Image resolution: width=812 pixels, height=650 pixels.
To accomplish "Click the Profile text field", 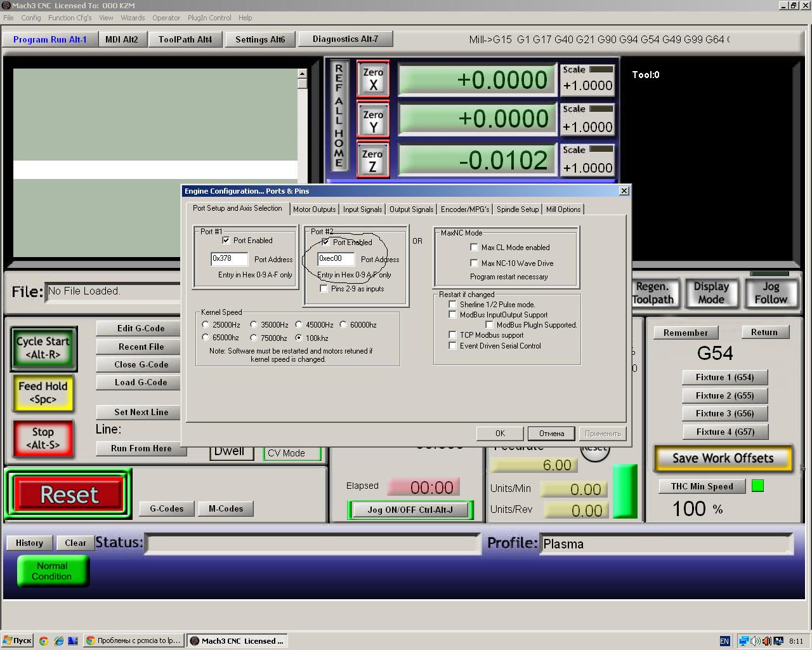I will pyautogui.click(x=666, y=544).
